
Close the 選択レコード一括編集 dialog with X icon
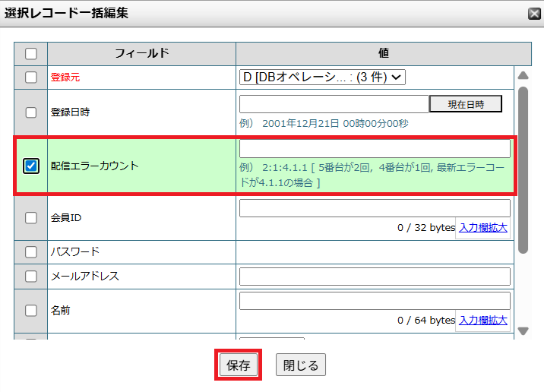[534, 13]
